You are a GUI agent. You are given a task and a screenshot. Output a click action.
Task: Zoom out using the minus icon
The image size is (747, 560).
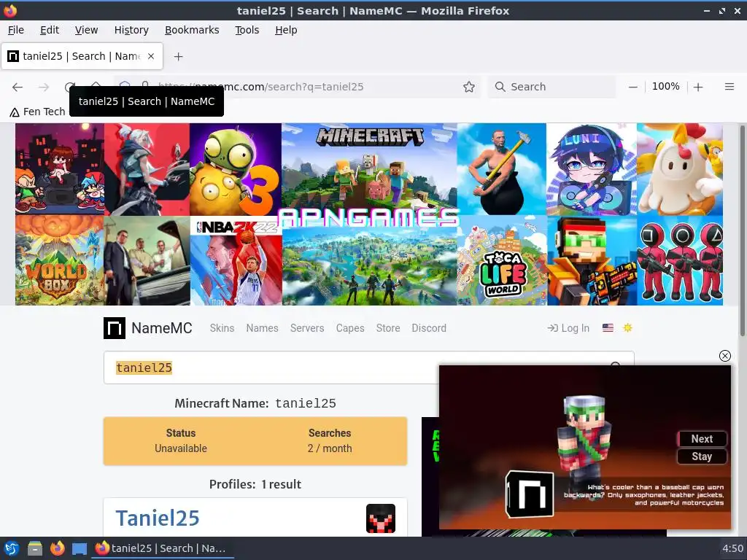click(x=632, y=87)
